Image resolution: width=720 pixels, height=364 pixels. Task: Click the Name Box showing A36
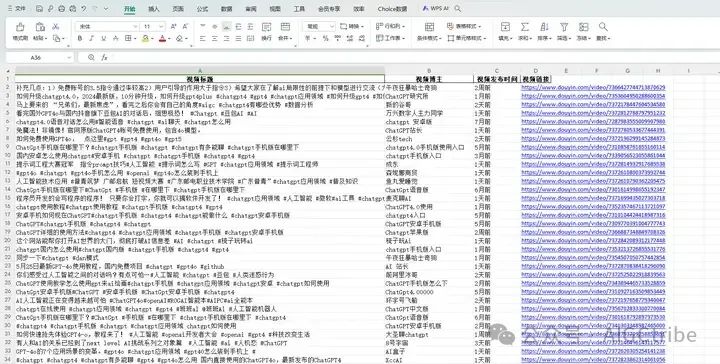tap(35, 58)
